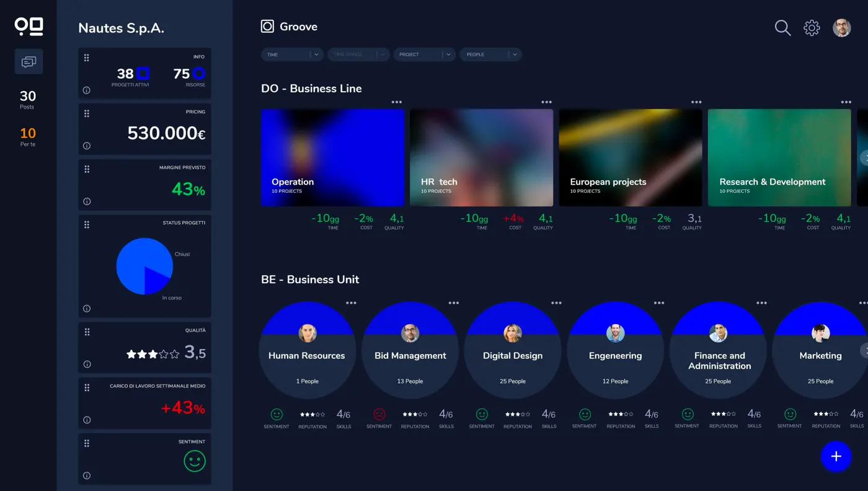
Task: Show info for the QUALITÀ widget
Action: tap(87, 365)
